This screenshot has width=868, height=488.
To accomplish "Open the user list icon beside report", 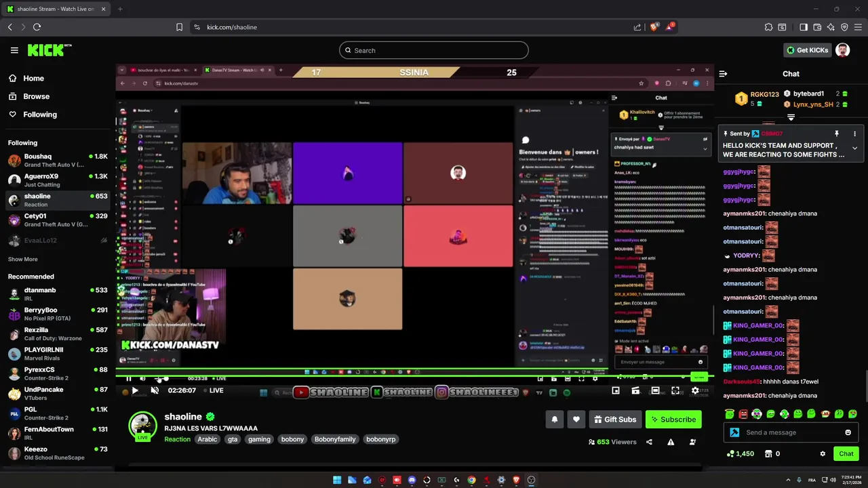I will point(692,442).
